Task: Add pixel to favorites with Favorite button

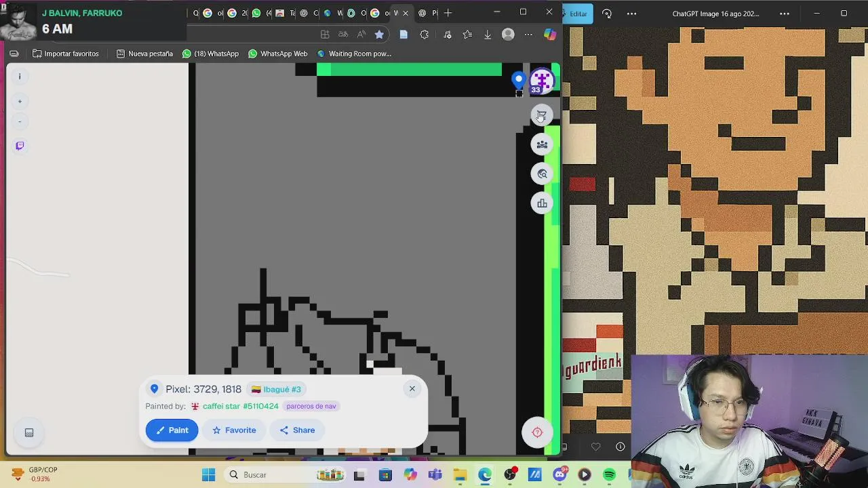Action: (x=234, y=430)
